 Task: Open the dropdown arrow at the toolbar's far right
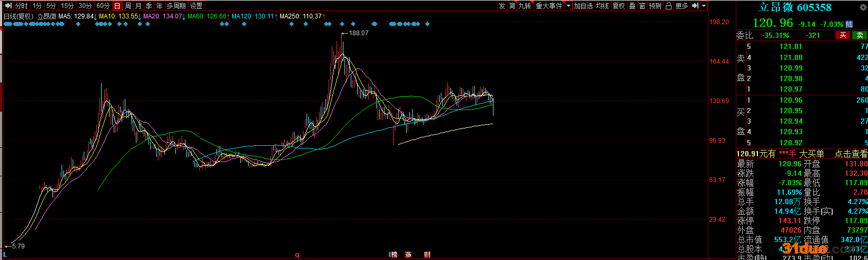point(704,6)
